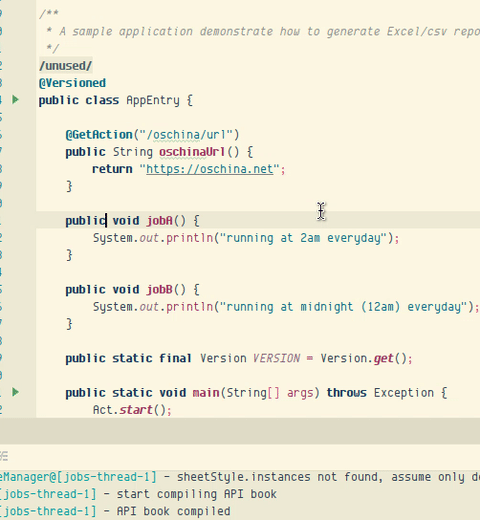The height and width of the screenshot is (520, 480).
Task: Click the @GetAction annotation
Action: (99, 135)
